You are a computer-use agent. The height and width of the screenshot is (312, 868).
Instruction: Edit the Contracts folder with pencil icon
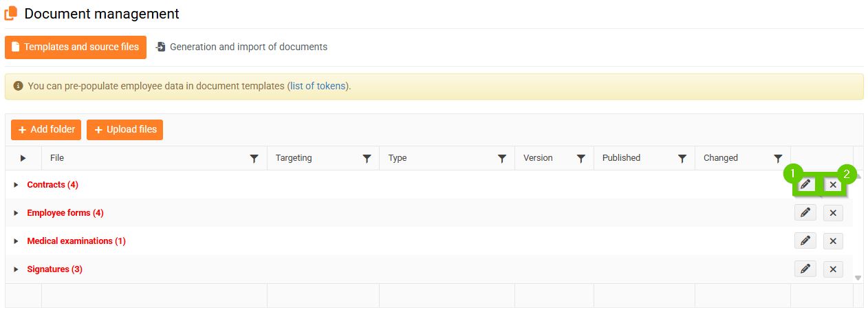(805, 184)
